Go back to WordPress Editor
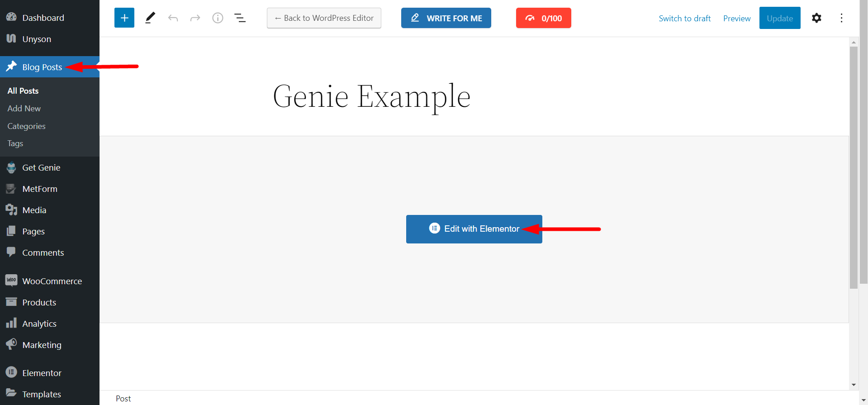 [324, 18]
